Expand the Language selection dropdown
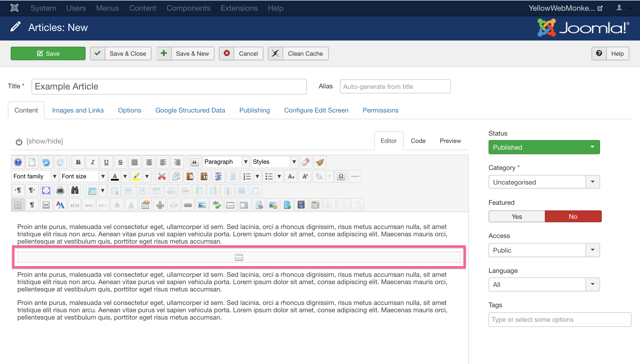640x364 pixels. (x=593, y=284)
